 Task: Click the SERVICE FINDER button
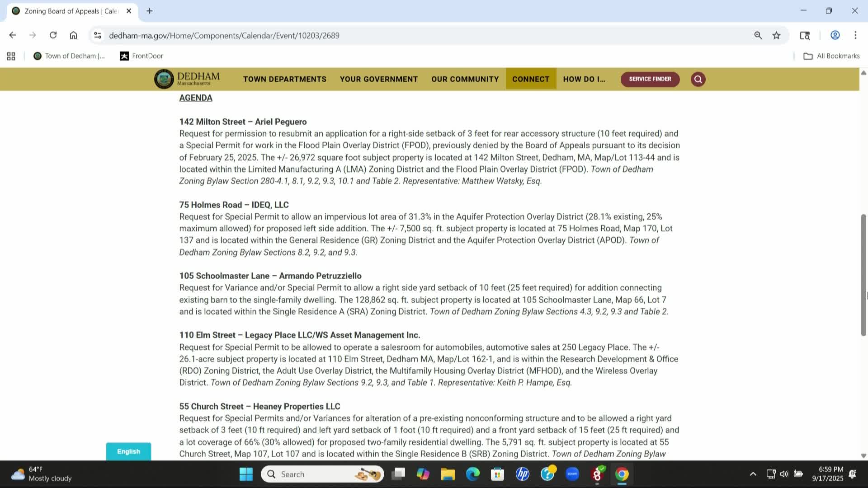click(650, 79)
